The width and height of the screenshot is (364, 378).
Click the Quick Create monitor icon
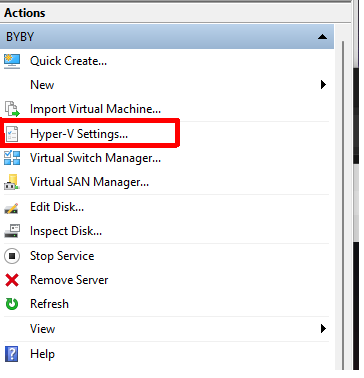(x=12, y=61)
